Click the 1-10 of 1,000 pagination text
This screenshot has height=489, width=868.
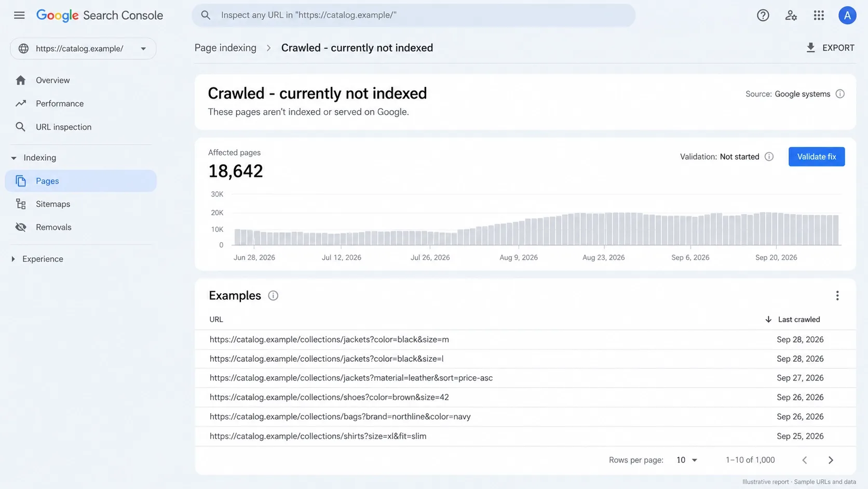[x=750, y=460]
